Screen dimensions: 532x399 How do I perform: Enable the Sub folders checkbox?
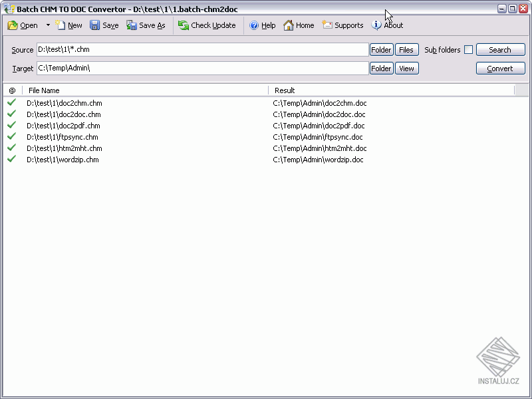(467, 49)
